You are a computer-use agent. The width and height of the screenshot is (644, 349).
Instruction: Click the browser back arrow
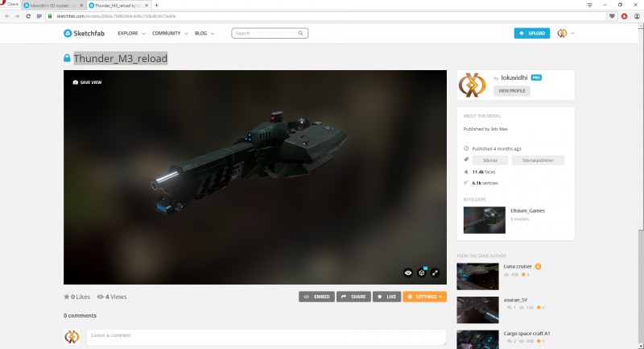pyautogui.click(x=7, y=16)
